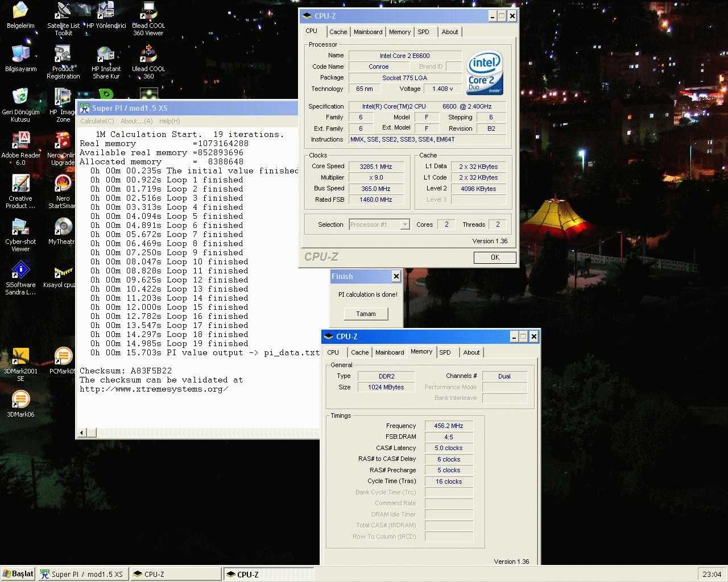Open HP Yönlendirici desktop icon
This screenshot has height=582, width=728.
pyautogui.click(x=106, y=15)
